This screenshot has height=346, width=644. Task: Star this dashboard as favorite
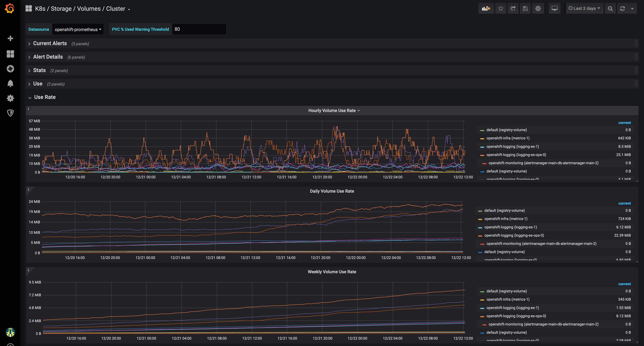[501, 9]
